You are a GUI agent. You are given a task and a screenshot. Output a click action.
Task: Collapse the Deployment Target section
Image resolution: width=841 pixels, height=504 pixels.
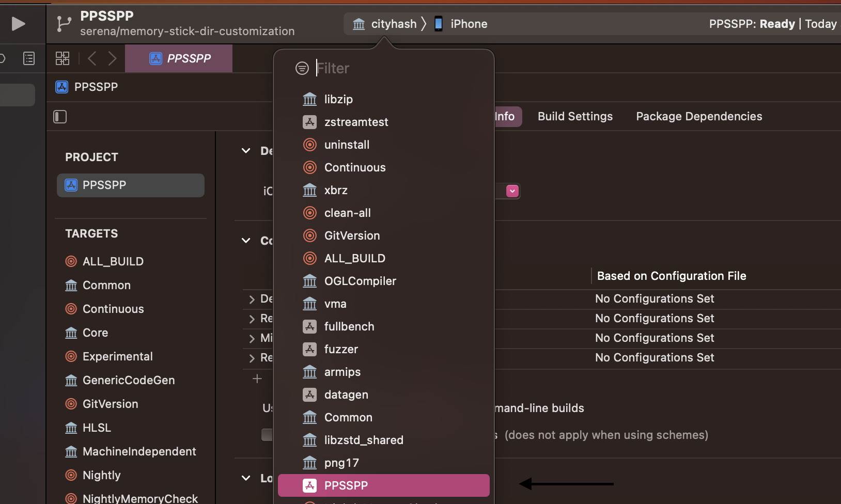(x=246, y=151)
